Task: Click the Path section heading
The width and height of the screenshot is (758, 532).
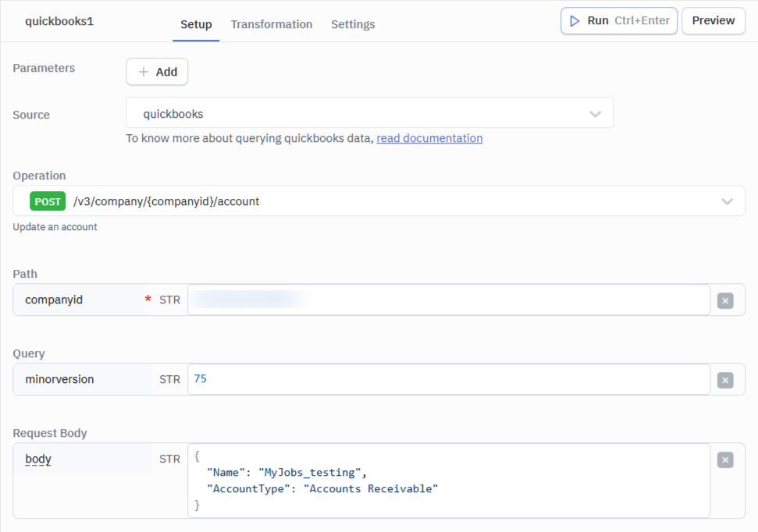Action: point(25,274)
